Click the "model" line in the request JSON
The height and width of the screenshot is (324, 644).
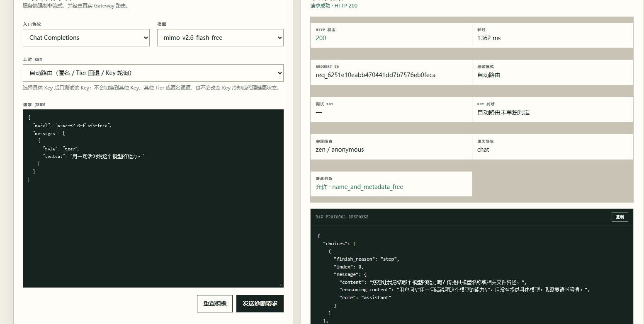(x=72, y=126)
